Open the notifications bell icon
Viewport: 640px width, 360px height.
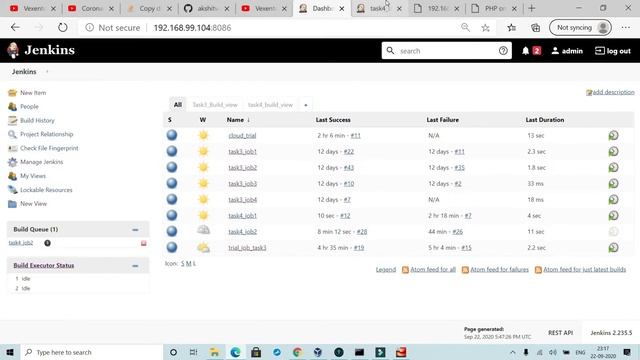click(525, 51)
